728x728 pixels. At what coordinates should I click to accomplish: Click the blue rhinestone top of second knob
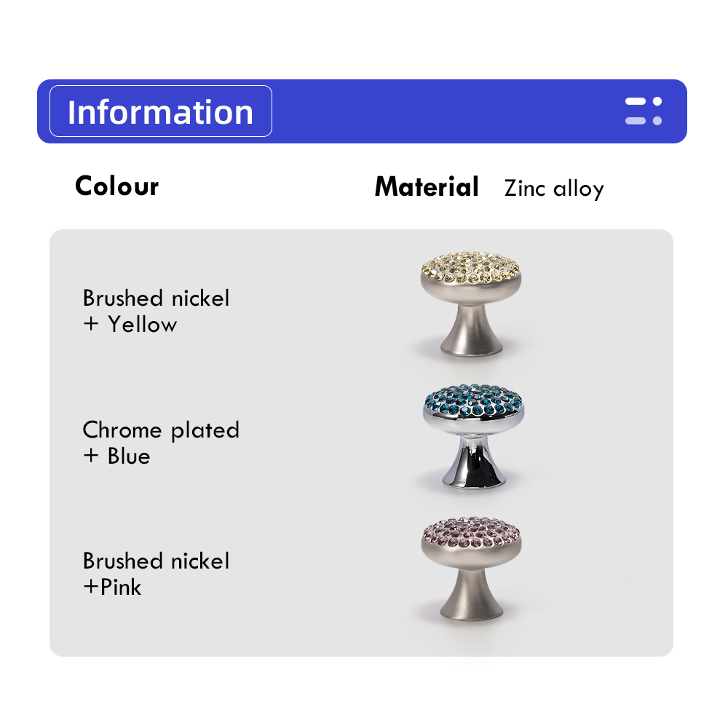coord(473,400)
